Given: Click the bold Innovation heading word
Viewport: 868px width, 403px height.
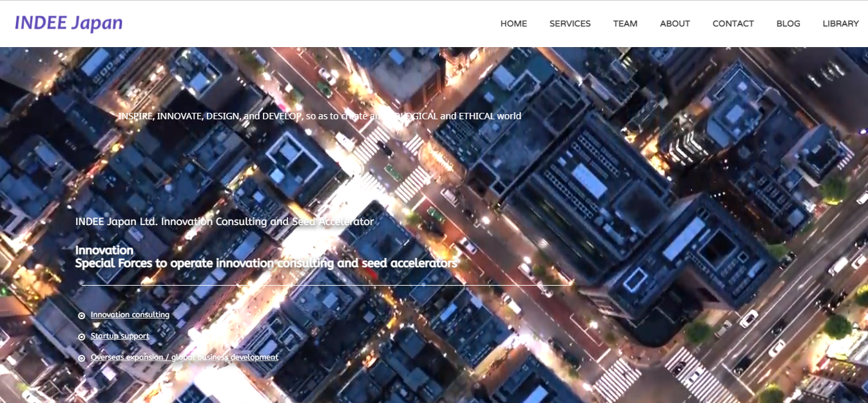Looking at the screenshot, I should [104, 250].
